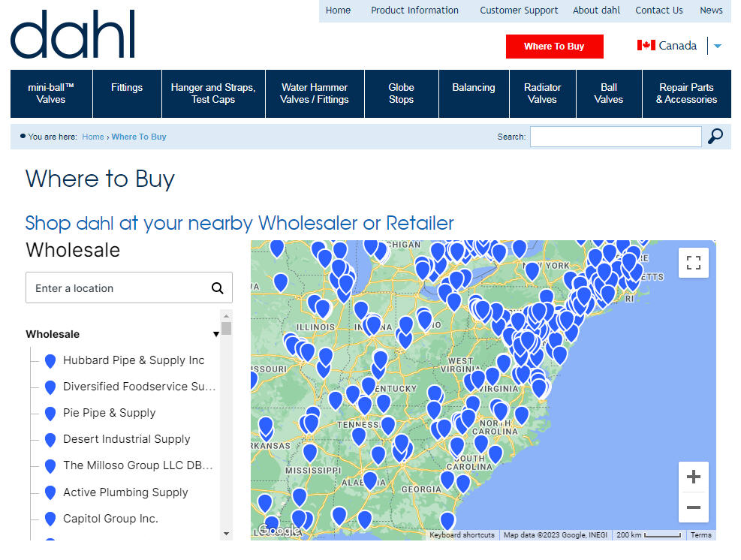Click the Google logo on the map

click(279, 531)
